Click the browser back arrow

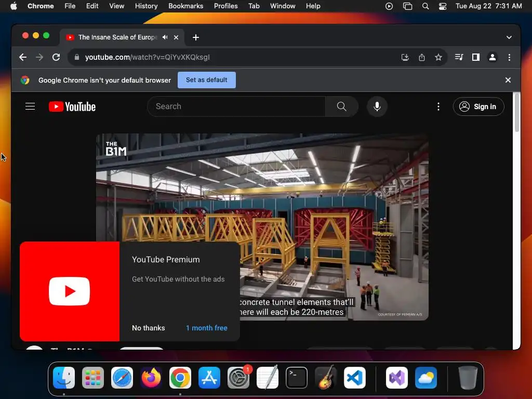click(23, 57)
